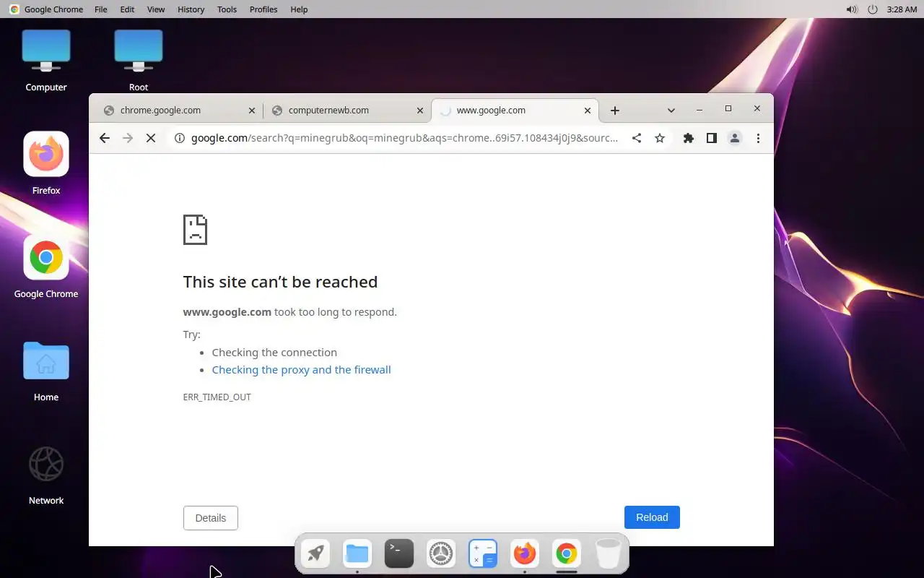Screen dimensions: 924x578
Task: Open the History menu
Action: (191, 9)
